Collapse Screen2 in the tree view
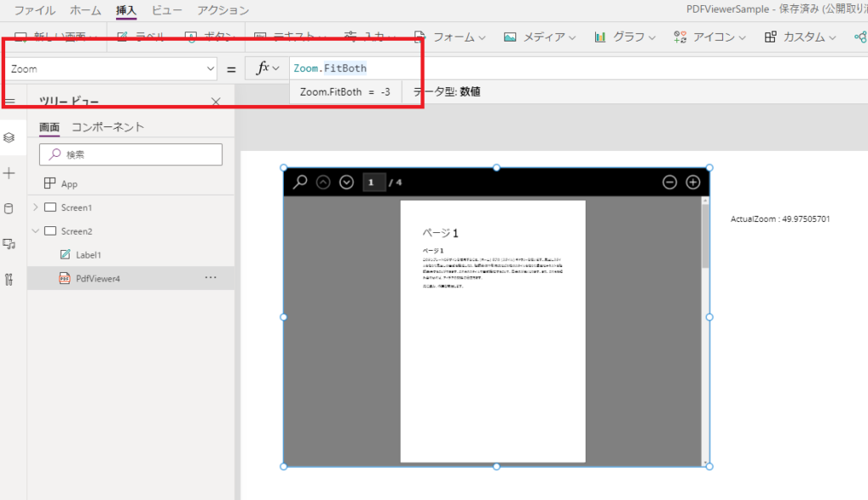 click(36, 231)
